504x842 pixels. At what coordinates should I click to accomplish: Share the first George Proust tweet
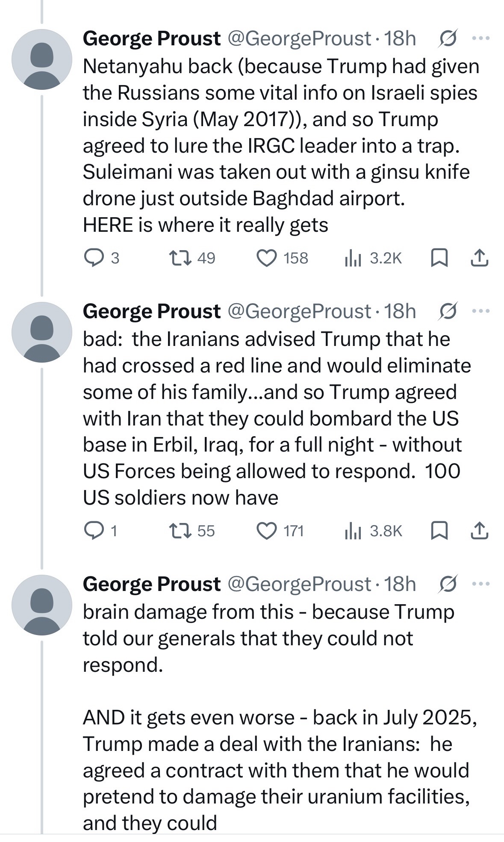tap(479, 258)
